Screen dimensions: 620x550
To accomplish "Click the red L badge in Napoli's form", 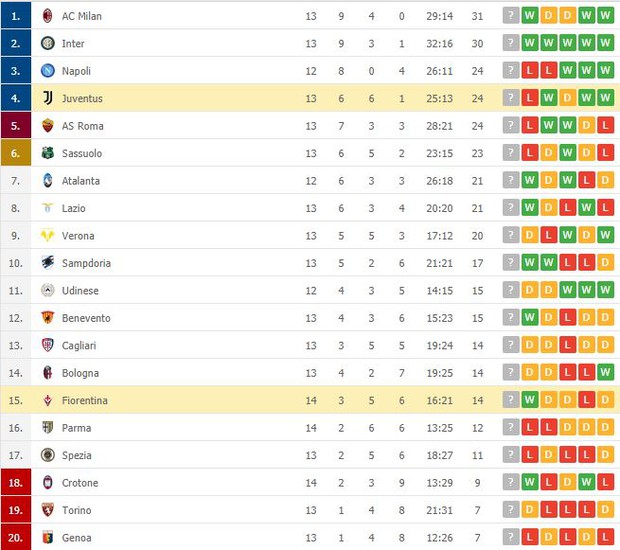I will [x=530, y=71].
